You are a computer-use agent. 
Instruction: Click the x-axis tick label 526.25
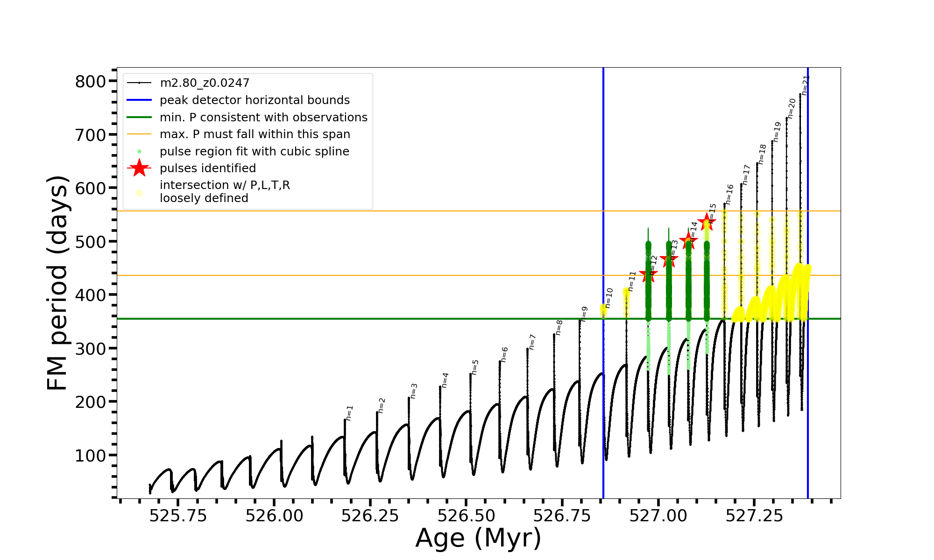tap(370, 516)
